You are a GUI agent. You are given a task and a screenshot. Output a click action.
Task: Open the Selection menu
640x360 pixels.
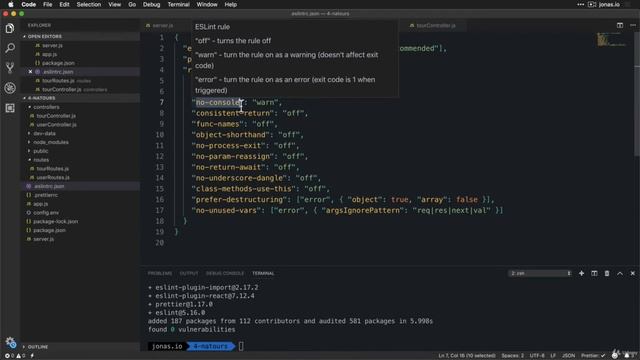tap(89, 4)
